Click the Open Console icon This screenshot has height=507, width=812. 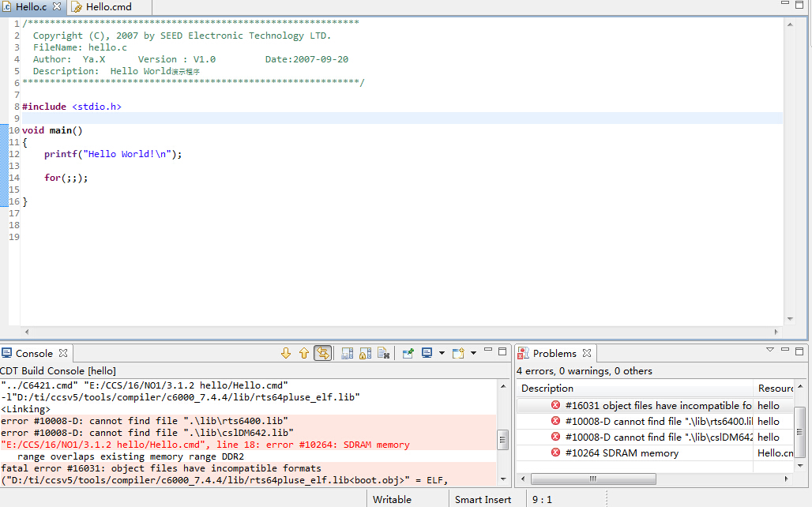coord(458,354)
